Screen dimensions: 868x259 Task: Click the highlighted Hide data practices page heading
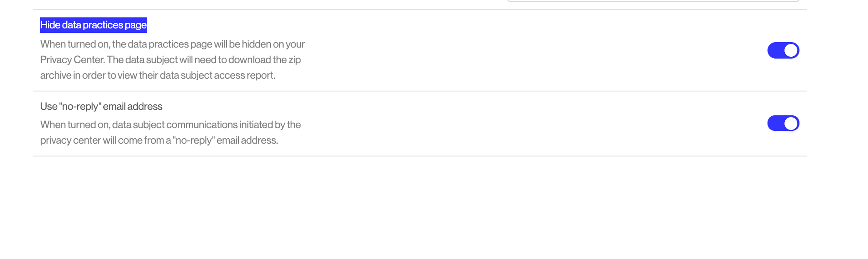94,25
